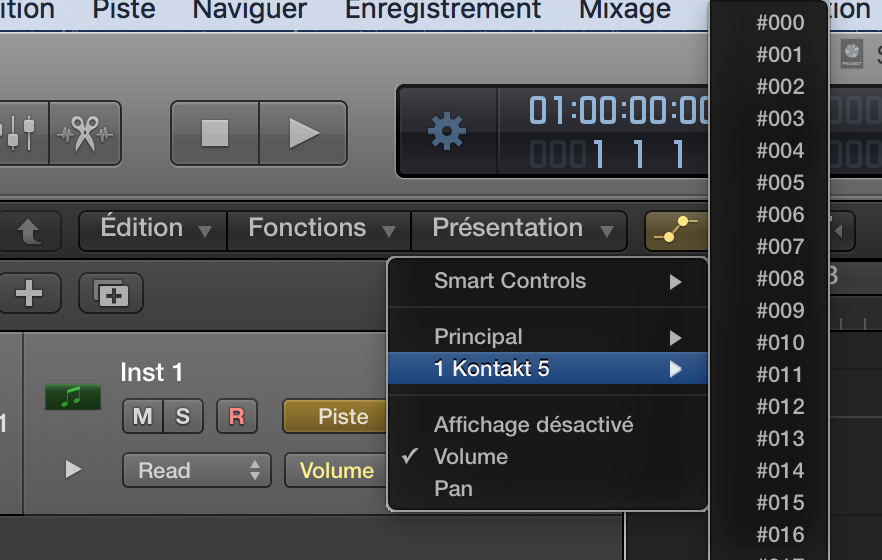Click the scissors editors toolbar icon

(x=85, y=132)
